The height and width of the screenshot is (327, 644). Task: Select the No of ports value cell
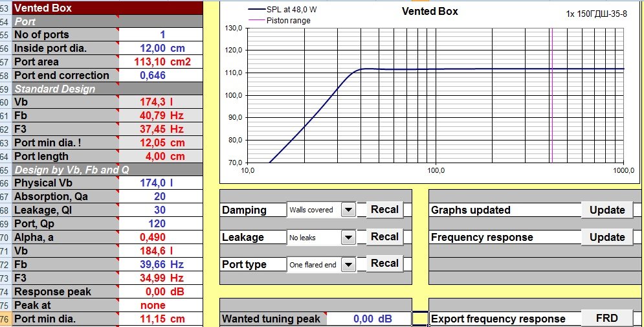pyautogui.click(x=162, y=35)
